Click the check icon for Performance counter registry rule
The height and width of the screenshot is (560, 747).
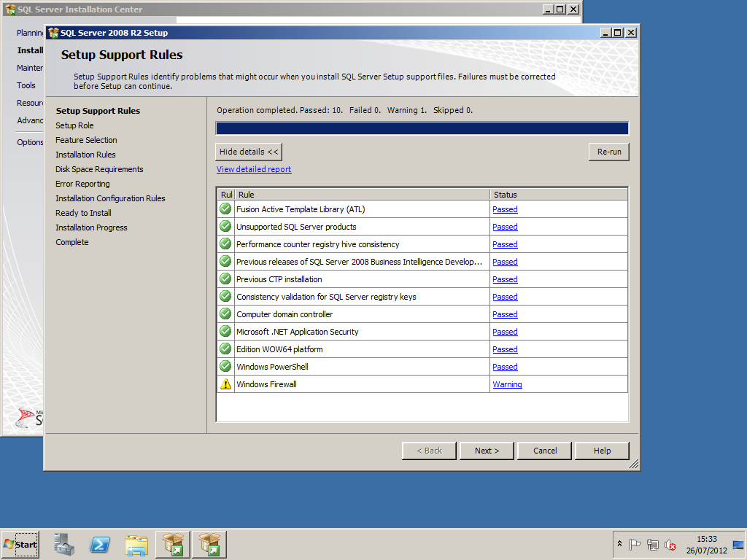pos(225,244)
